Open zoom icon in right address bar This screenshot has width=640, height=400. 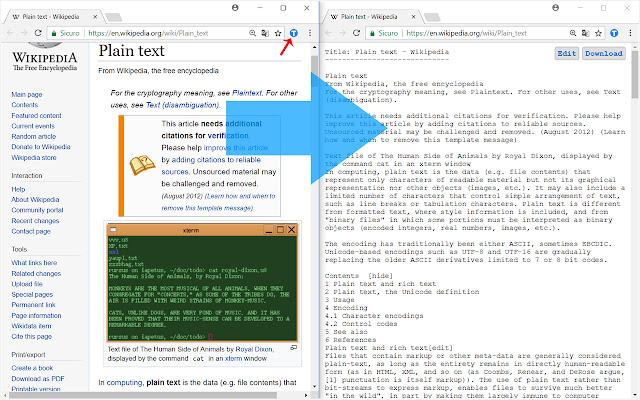coord(573,33)
